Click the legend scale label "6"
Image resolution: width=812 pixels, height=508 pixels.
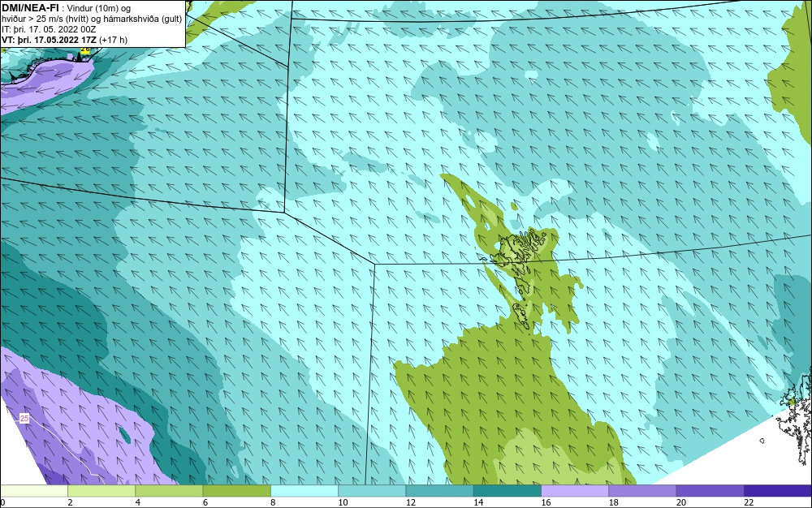[205, 502]
